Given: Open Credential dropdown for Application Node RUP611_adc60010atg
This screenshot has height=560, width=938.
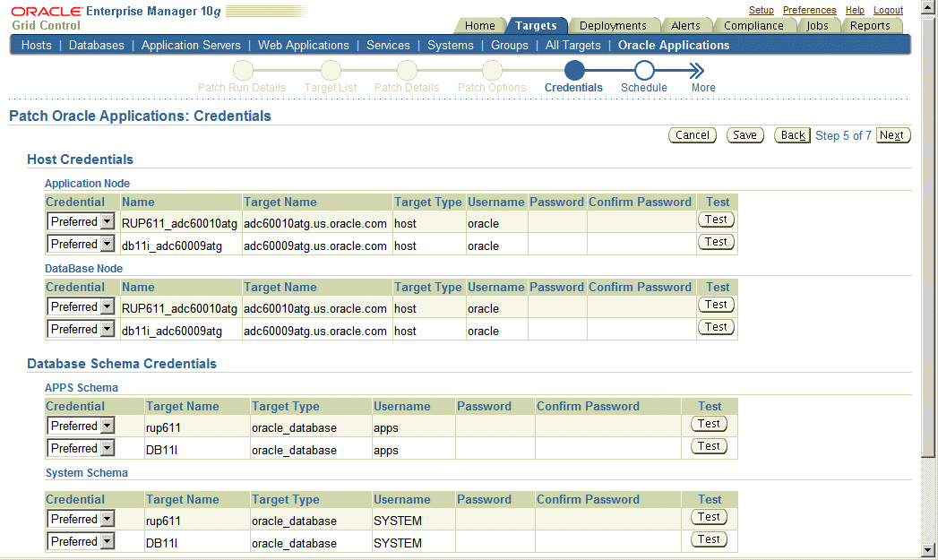Looking at the screenshot, I should (x=81, y=222).
